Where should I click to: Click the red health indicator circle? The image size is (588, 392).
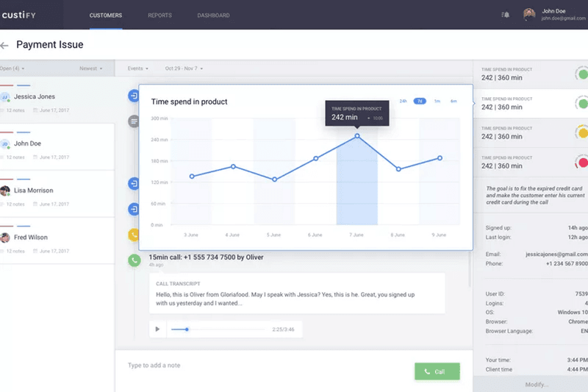coord(582,162)
